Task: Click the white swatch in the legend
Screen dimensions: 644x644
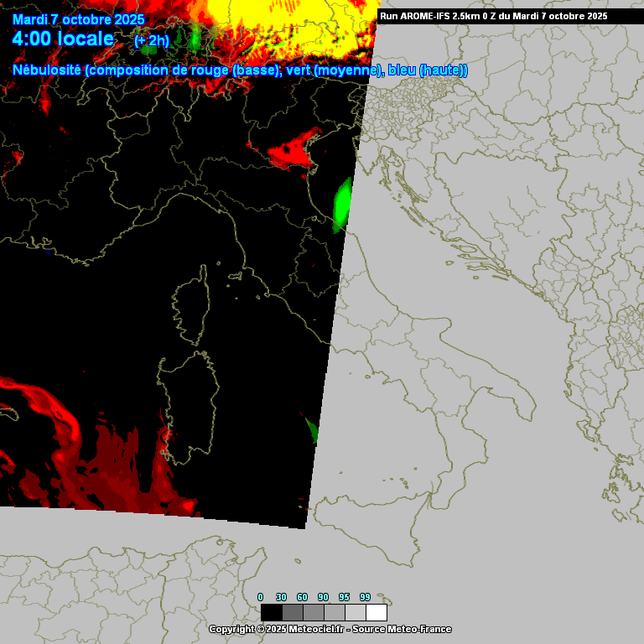Action: point(376,612)
